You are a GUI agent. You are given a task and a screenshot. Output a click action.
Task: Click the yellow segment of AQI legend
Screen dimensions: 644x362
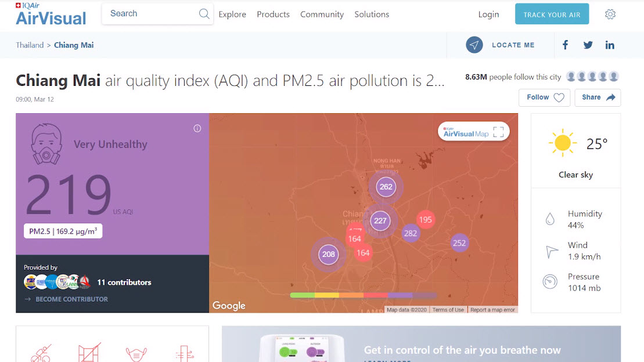[327, 295]
